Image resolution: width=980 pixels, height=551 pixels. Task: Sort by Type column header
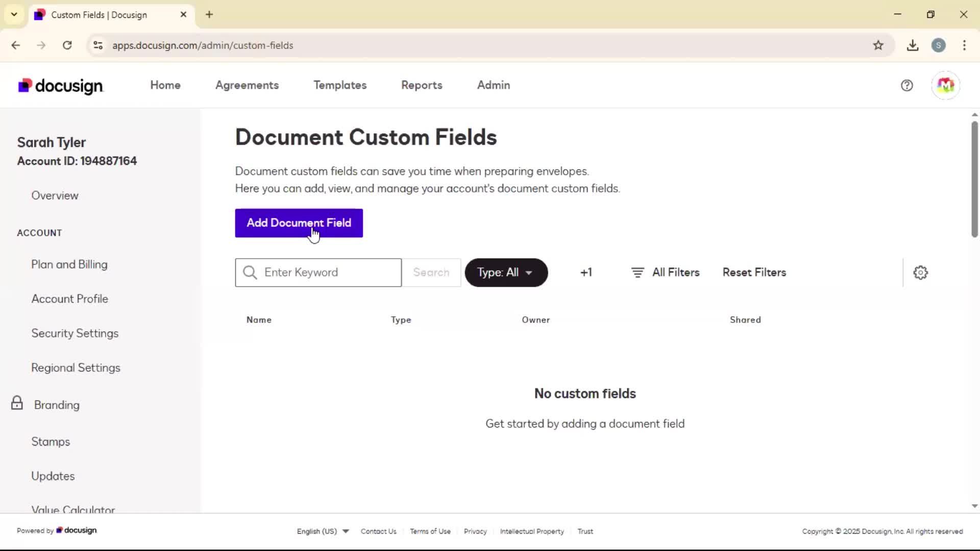click(401, 320)
